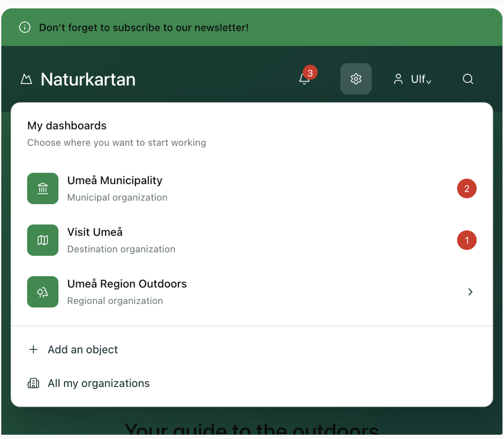Click the Umeå Municipality building icon

pyautogui.click(x=43, y=188)
